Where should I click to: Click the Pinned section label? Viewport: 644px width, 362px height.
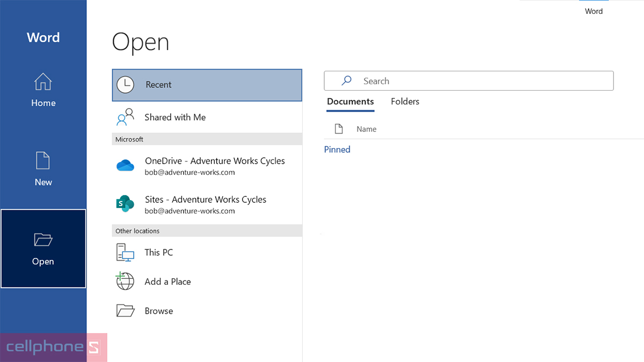(x=337, y=150)
